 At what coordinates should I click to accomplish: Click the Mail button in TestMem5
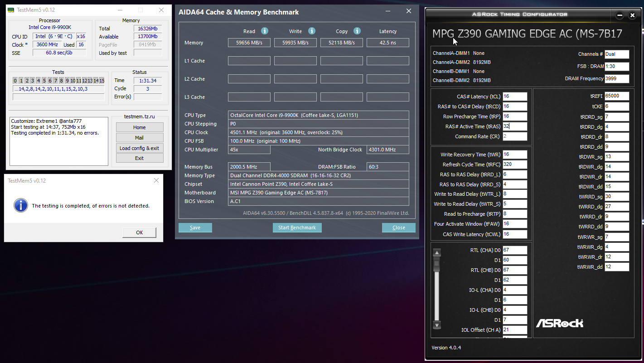(140, 138)
